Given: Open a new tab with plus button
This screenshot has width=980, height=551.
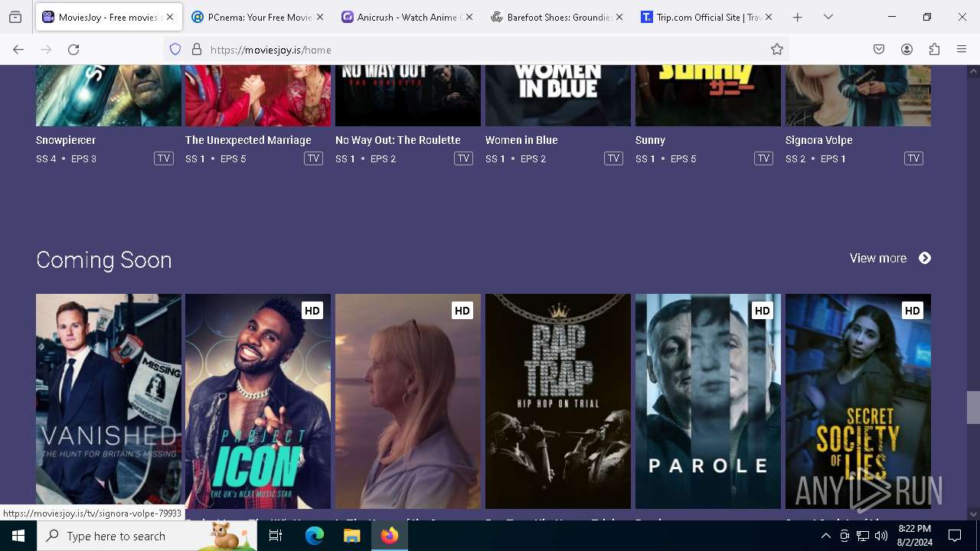Looking at the screenshot, I should (797, 17).
